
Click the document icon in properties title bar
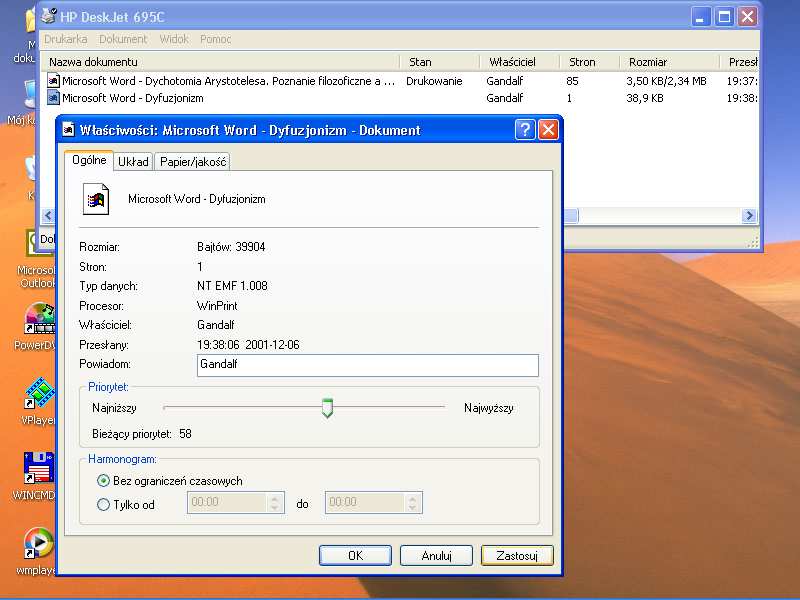[x=68, y=130]
